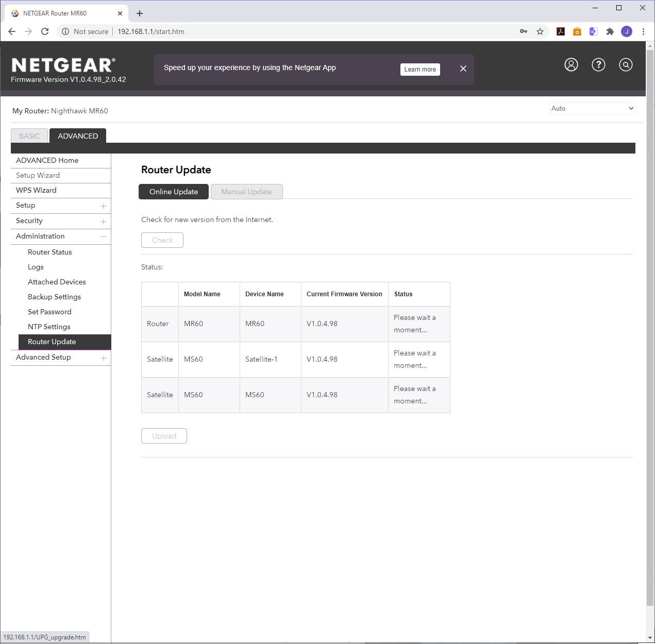655x644 pixels.
Task: Dismiss the Netgear App banner with X
Action: tap(463, 69)
